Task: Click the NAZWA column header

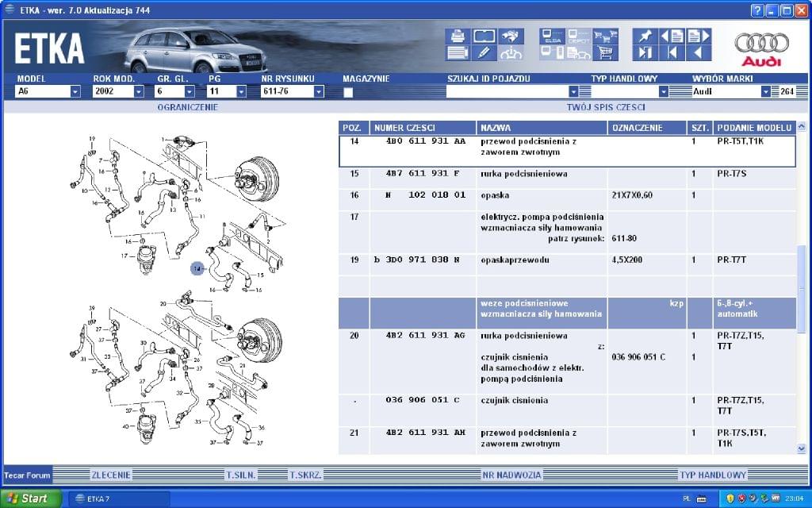Action: (542, 128)
